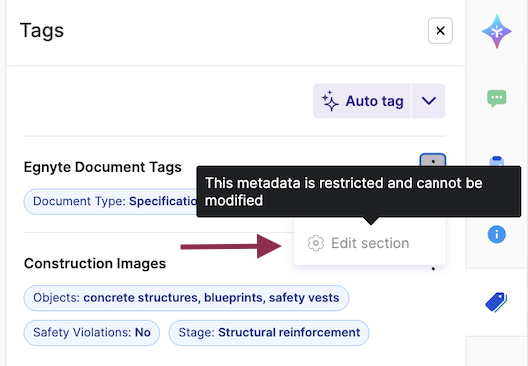Close the Tags panel

point(440,31)
